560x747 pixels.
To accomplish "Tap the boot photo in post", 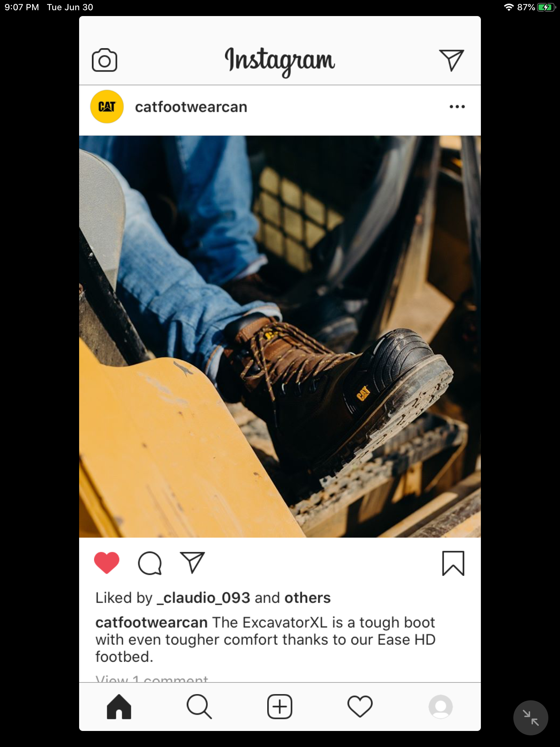I will click(x=280, y=336).
